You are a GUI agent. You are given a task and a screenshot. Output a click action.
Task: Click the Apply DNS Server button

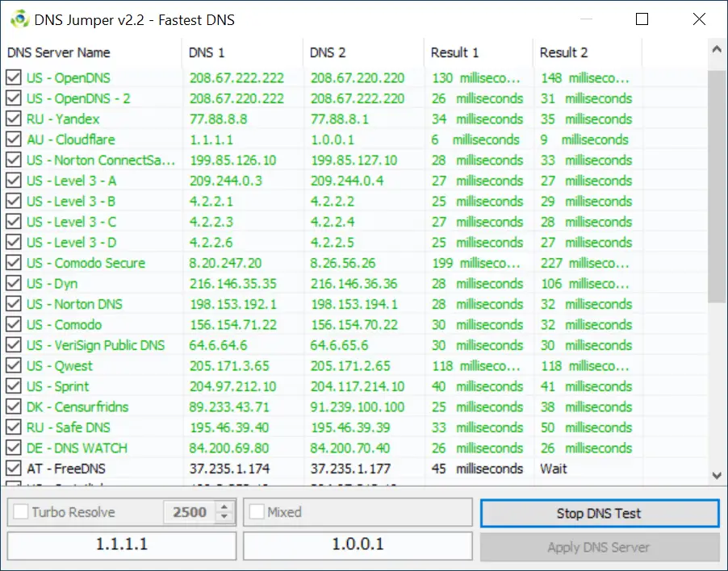click(x=600, y=547)
